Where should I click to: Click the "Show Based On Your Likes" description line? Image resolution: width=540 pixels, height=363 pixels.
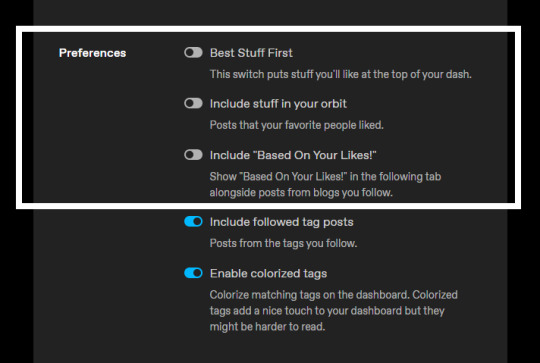(325, 176)
